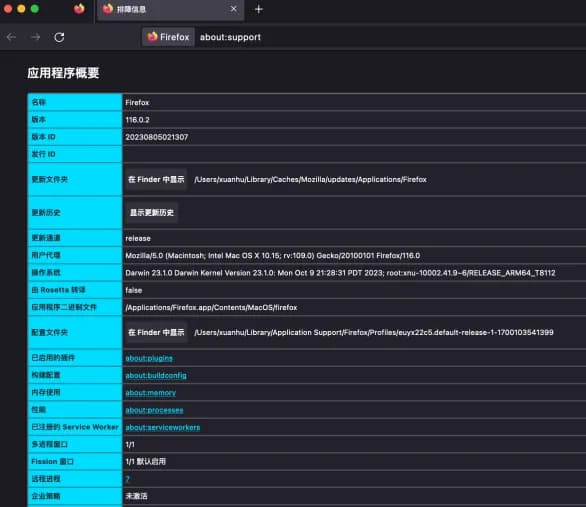Click the user agent string text

click(x=272, y=256)
